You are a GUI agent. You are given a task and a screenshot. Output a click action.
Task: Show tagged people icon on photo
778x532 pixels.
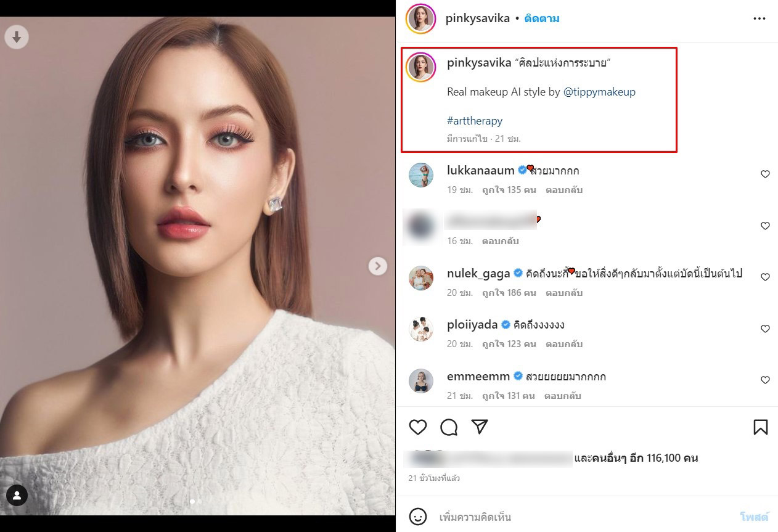pos(17,495)
